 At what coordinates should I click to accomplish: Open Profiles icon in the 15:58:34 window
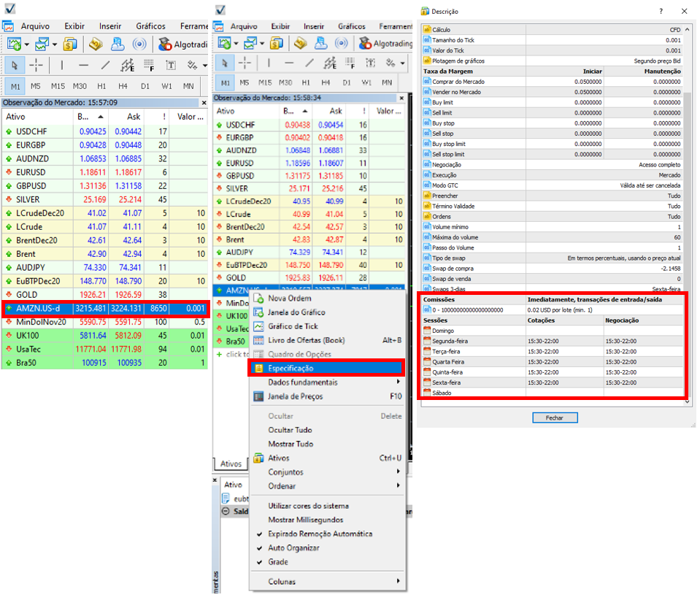(250, 43)
